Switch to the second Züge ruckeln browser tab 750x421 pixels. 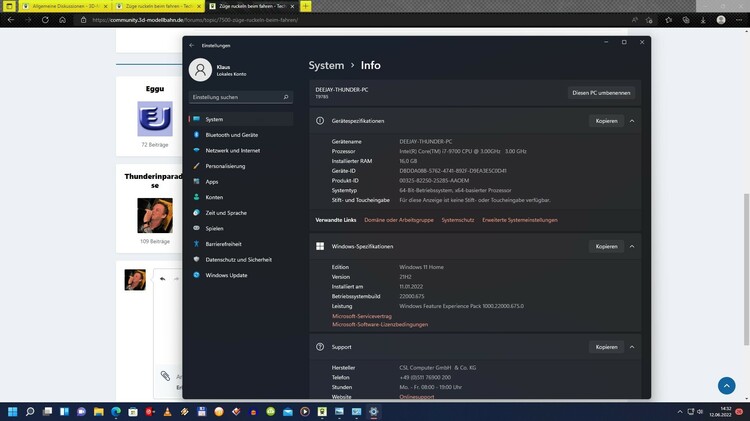[158, 6]
